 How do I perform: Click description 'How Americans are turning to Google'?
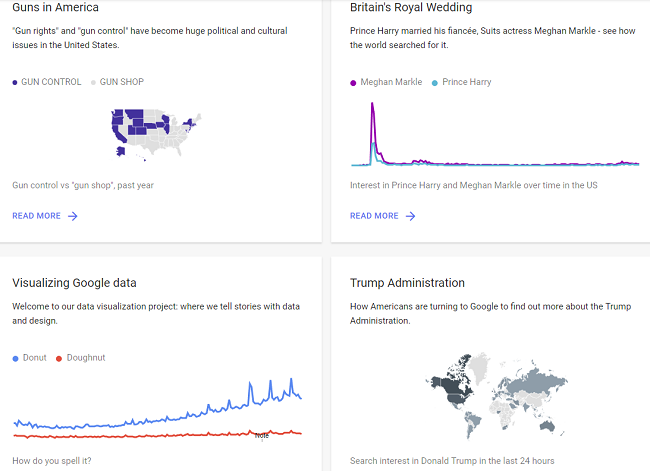click(490, 313)
